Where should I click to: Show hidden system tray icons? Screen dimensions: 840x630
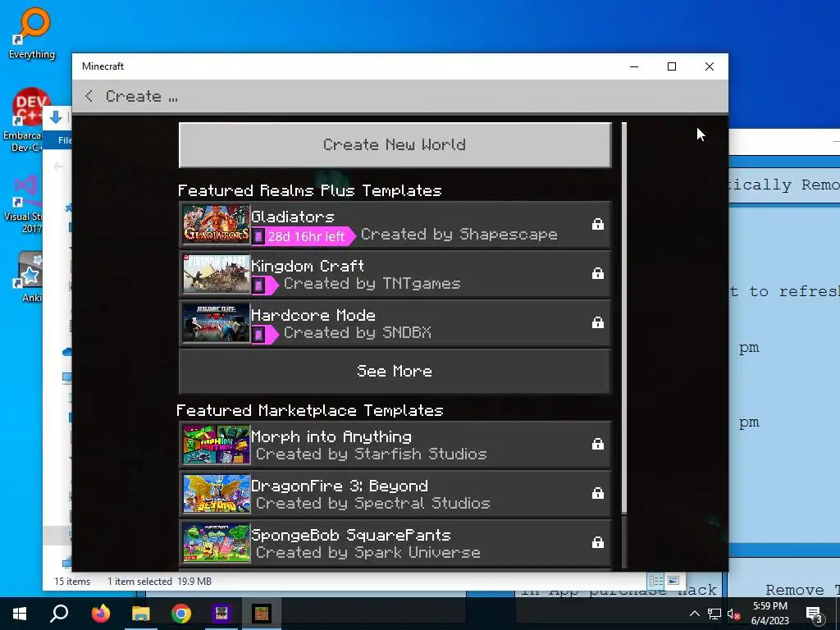[x=694, y=614]
